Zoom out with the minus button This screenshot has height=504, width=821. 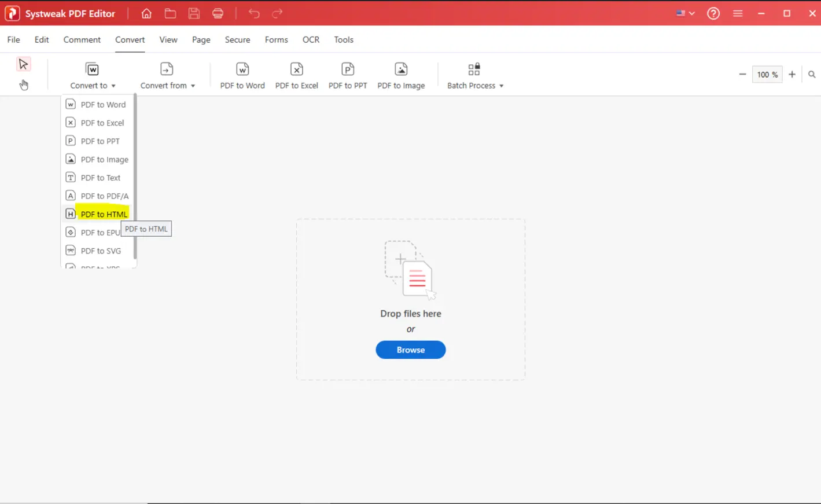click(742, 75)
